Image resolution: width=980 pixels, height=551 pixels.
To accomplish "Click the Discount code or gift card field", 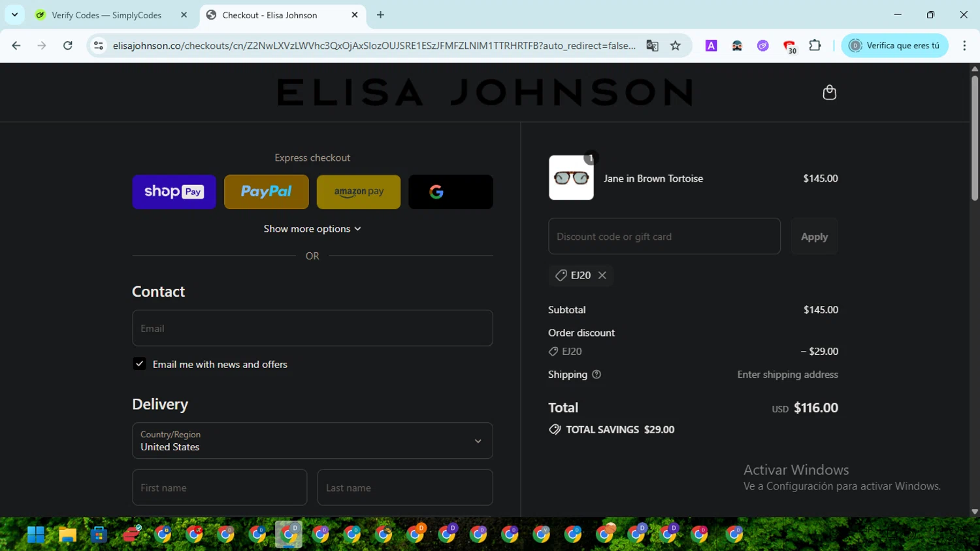I will point(664,236).
